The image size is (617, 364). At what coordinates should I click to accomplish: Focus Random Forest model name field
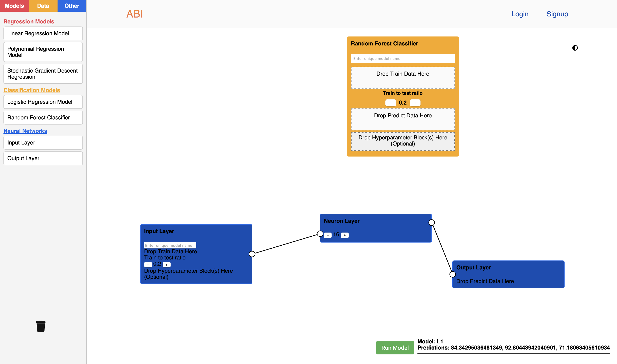point(403,59)
